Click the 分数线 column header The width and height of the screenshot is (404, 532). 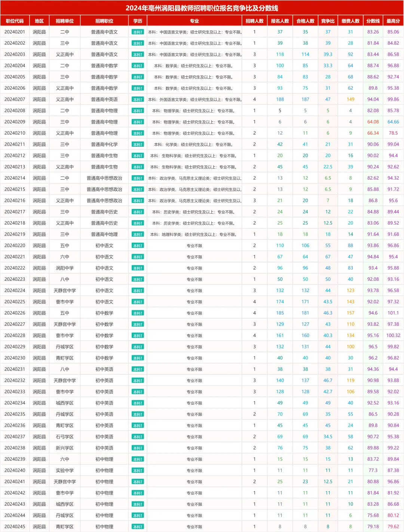(x=373, y=21)
